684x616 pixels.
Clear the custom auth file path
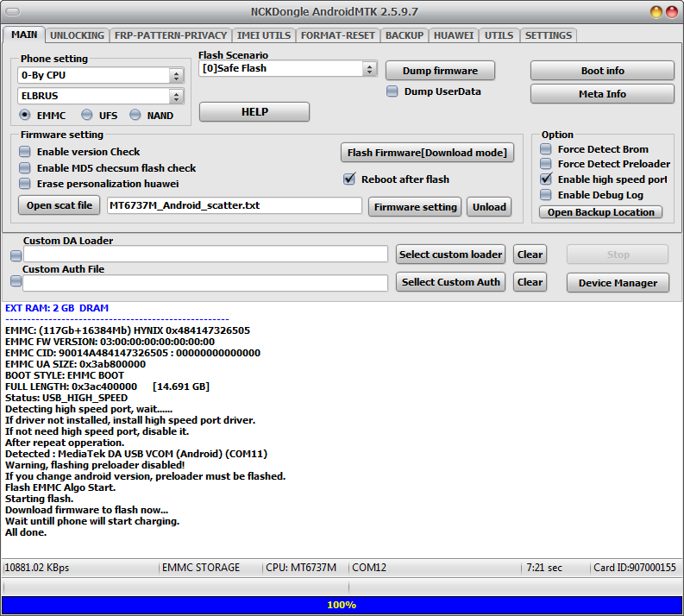click(530, 282)
